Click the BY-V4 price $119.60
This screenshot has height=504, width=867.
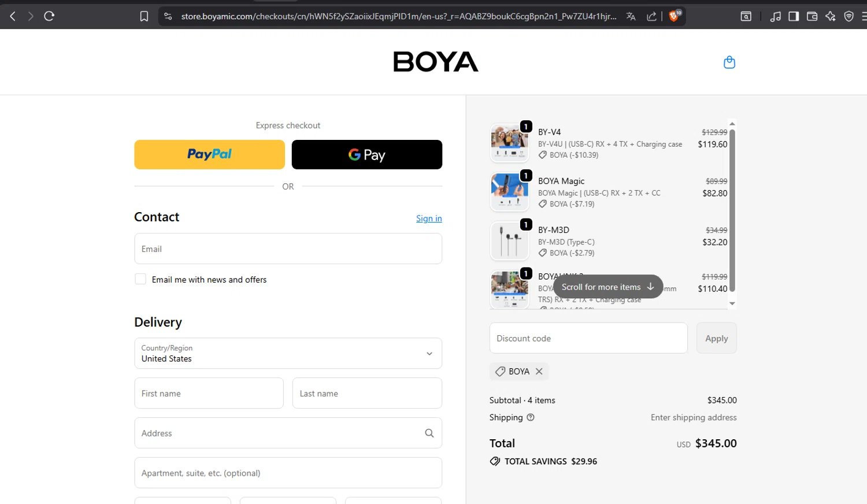pyautogui.click(x=713, y=144)
